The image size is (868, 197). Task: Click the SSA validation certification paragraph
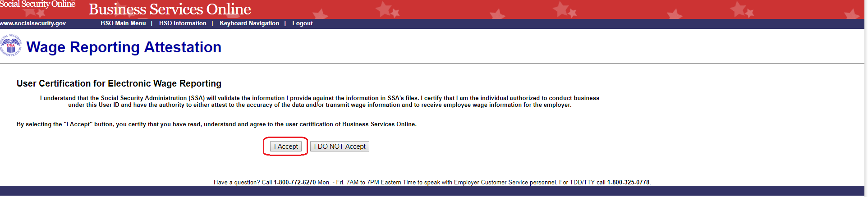(x=320, y=101)
